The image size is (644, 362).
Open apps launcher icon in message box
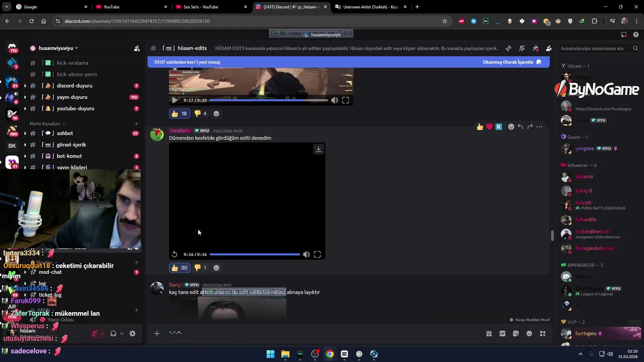(x=542, y=333)
